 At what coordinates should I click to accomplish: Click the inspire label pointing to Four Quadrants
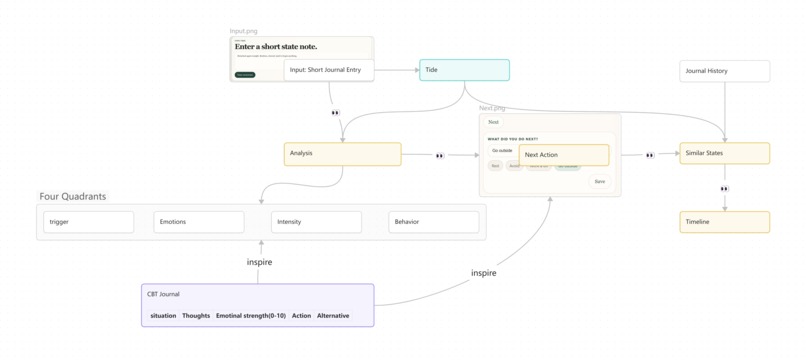[260, 262]
